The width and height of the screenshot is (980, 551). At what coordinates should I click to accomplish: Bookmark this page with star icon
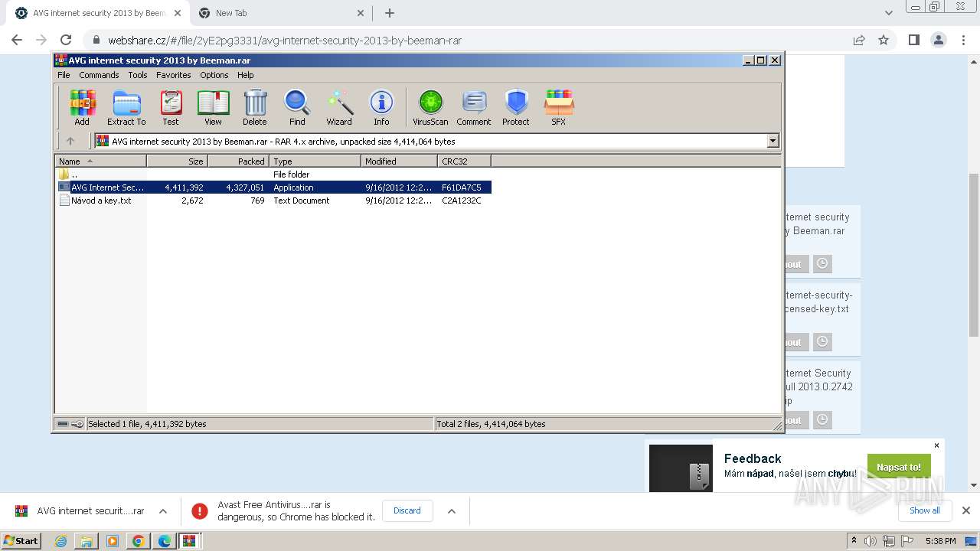[x=884, y=40]
